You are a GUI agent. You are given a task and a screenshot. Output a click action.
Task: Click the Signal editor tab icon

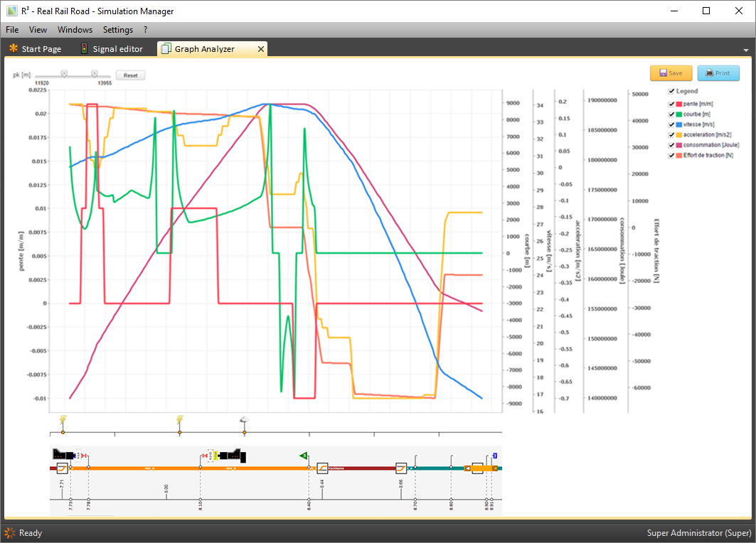[83, 49]
